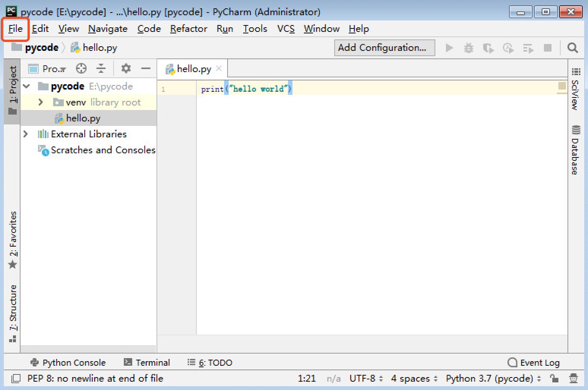Open the Window menu
The width and height of the screenshot is (588, 390).
point(321,29)
